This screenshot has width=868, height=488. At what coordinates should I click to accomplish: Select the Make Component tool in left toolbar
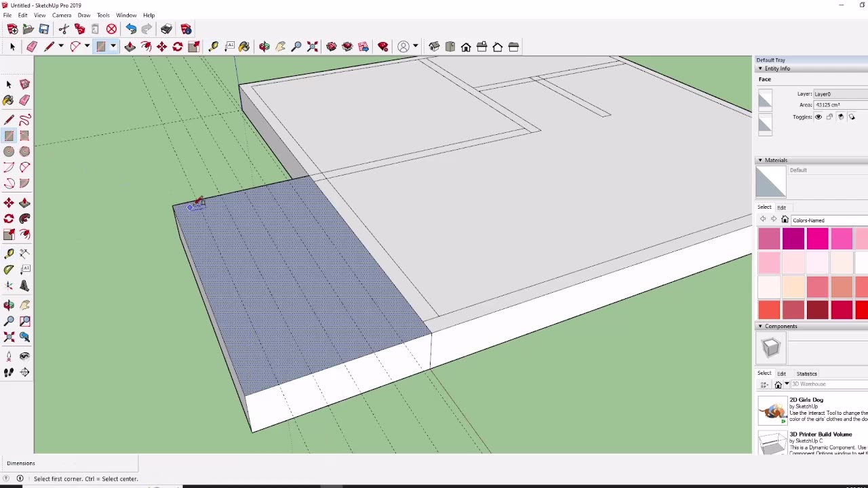click(x=24, y=84)
